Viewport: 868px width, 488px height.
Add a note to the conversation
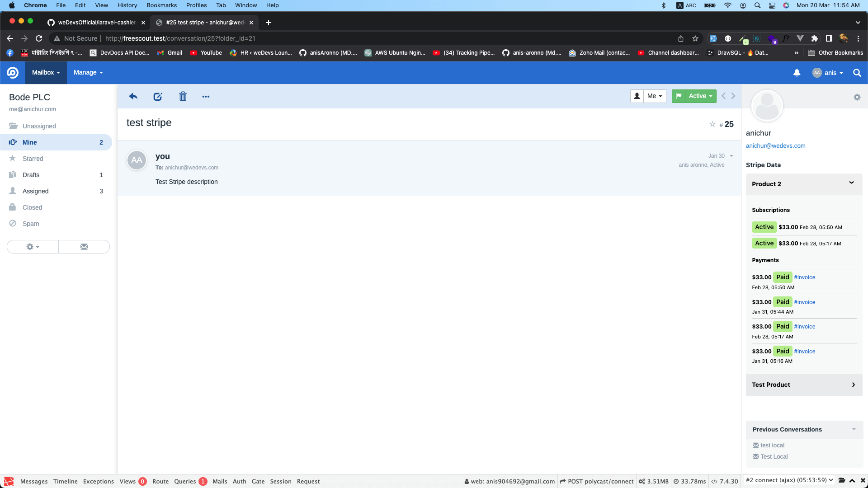(157, 96)
